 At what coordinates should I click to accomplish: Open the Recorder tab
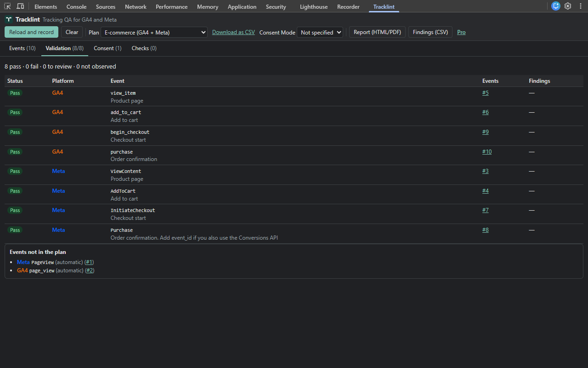click(349, 7)
